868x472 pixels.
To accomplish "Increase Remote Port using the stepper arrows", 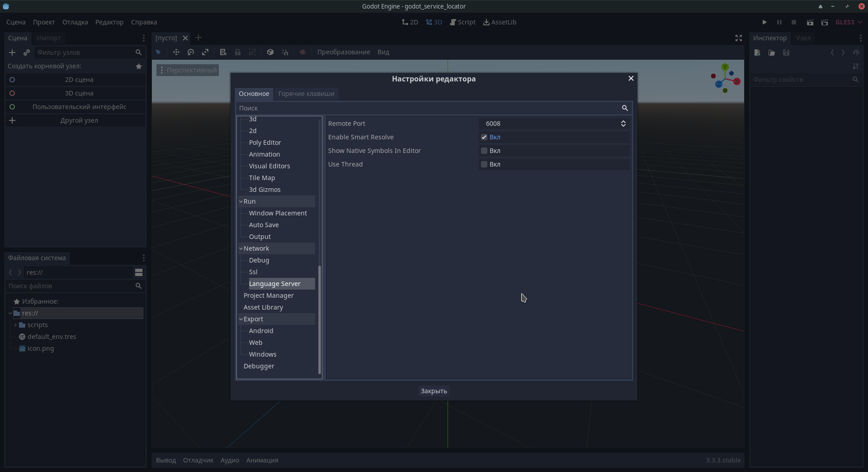I will tap(623, 121).
